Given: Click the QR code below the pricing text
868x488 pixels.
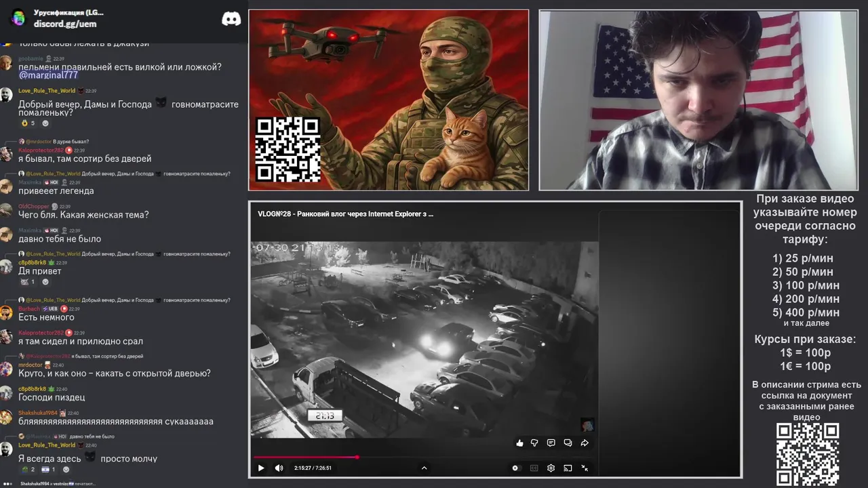Looking at the screenshot, I should click(x=808, y=454).
